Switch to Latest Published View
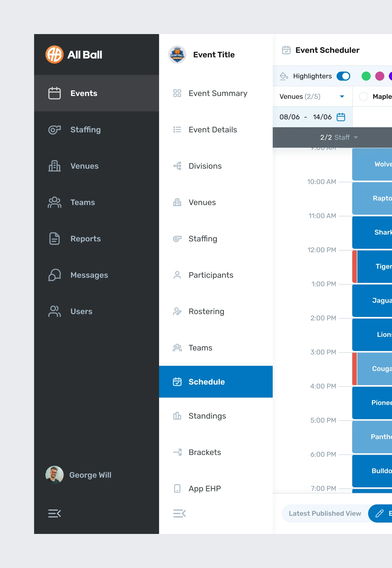This screenshot has height=568, width=392. point(325,513)
